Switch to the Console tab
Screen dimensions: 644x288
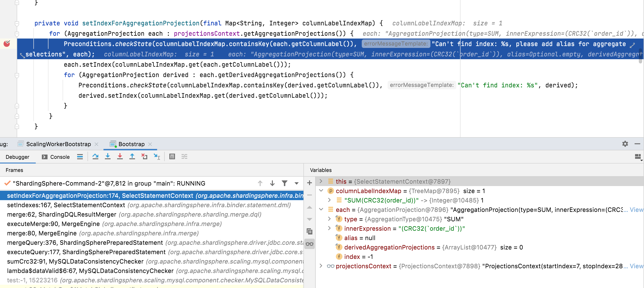coord(60,157)
